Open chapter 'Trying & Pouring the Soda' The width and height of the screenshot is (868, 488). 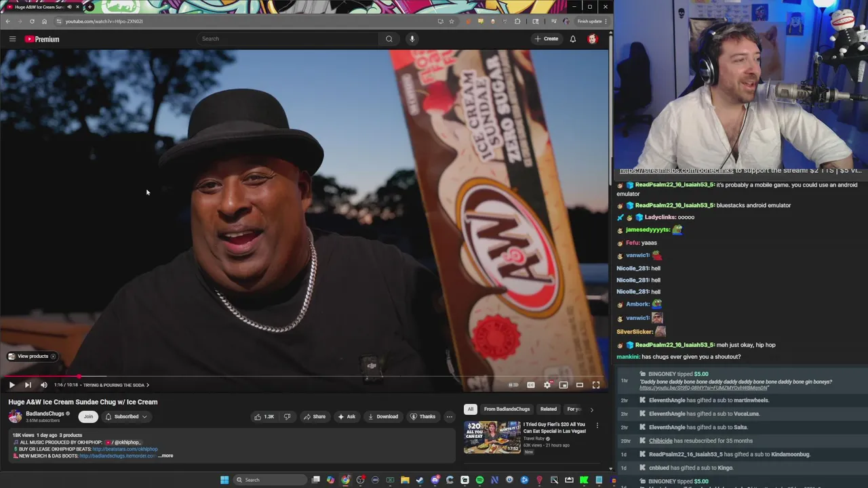tap(116, 385)
